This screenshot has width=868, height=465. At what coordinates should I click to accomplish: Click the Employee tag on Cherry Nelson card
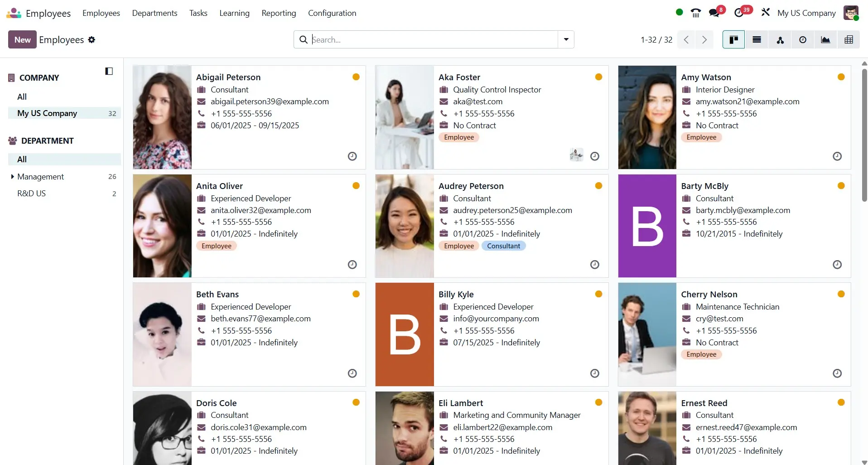[701, 354]
